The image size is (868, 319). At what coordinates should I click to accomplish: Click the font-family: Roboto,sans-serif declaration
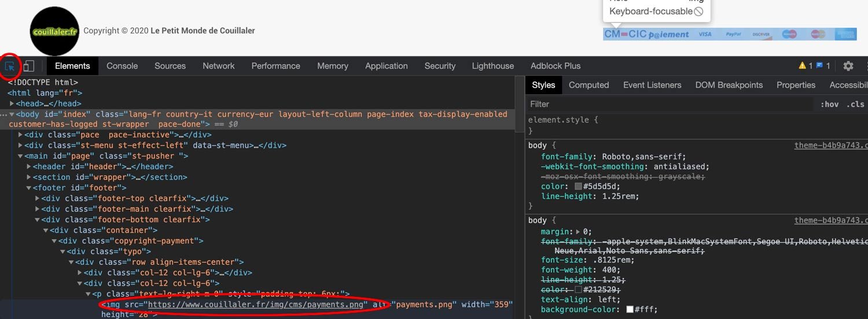[x=613, y=156]
